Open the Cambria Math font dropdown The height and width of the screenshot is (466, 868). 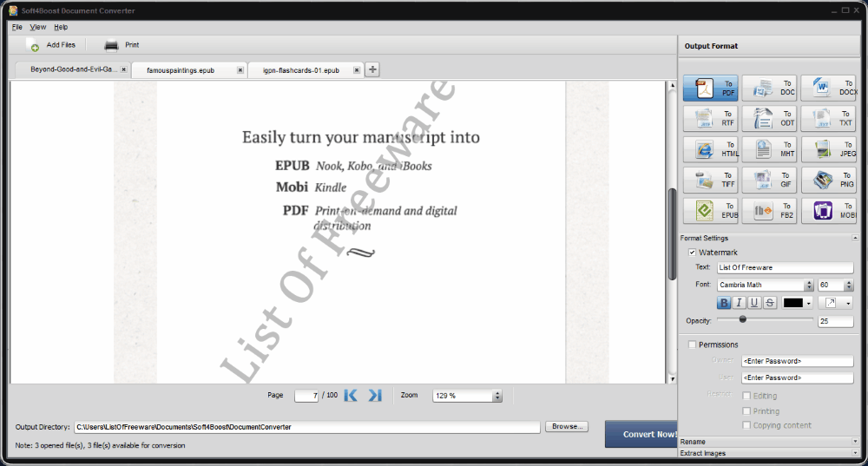click(x=809, y=285)
